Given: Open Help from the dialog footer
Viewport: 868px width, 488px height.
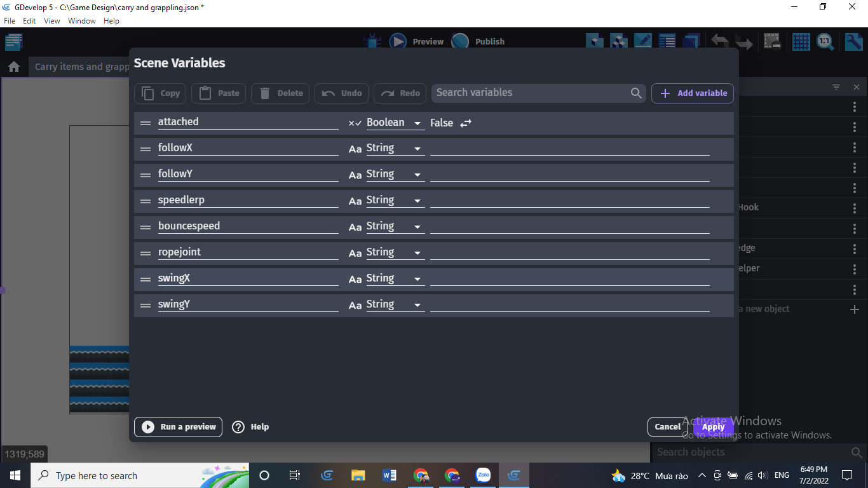Looking at the screenshot, I should coord(250,427).
